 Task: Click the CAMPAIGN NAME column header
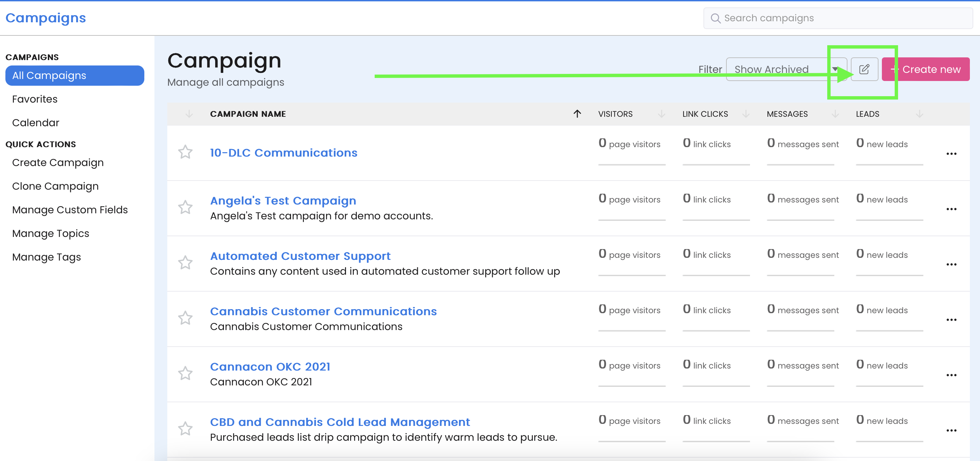(248, 114)
